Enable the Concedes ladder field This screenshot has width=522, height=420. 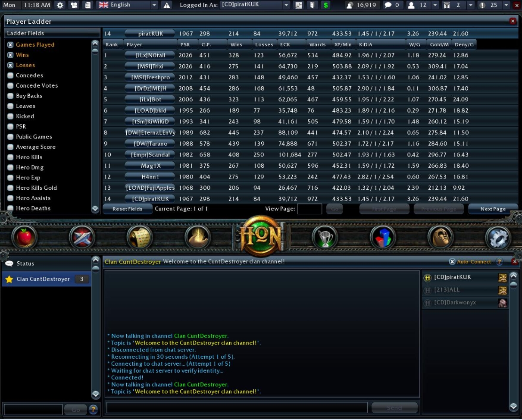[x=10, y=75]
